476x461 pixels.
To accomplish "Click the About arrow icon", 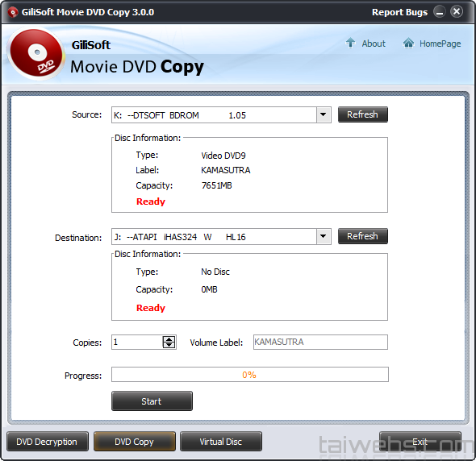I will point(351,43).
